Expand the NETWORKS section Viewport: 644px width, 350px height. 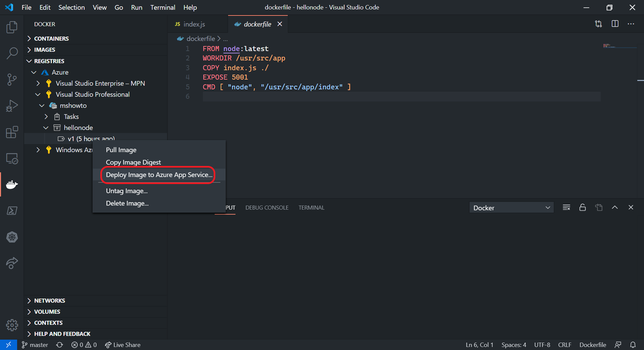click(x=96, y=300)
